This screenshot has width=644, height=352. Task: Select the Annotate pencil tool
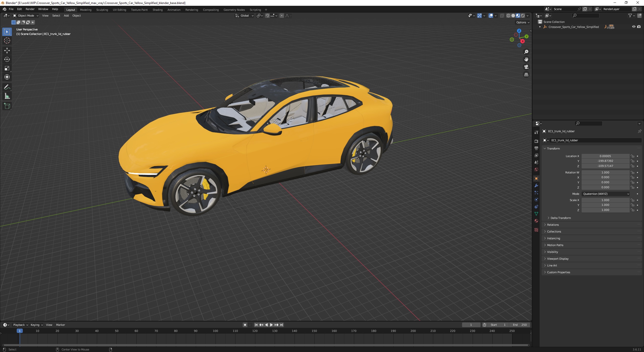coord(7,87)
